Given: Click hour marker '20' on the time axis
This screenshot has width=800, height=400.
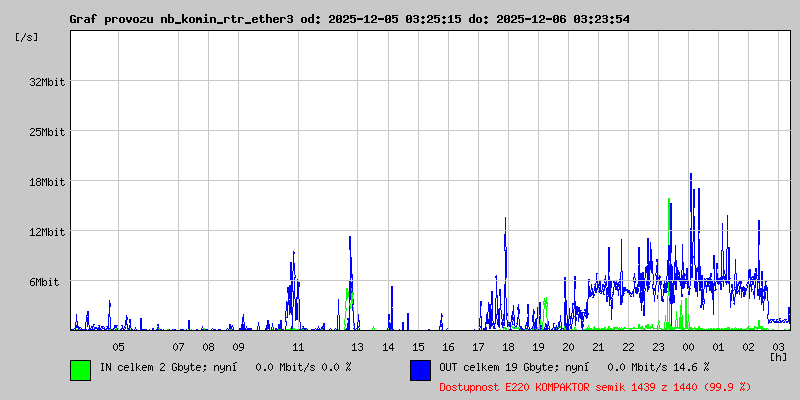Looking at the screenshot, I should coord(568,346).
